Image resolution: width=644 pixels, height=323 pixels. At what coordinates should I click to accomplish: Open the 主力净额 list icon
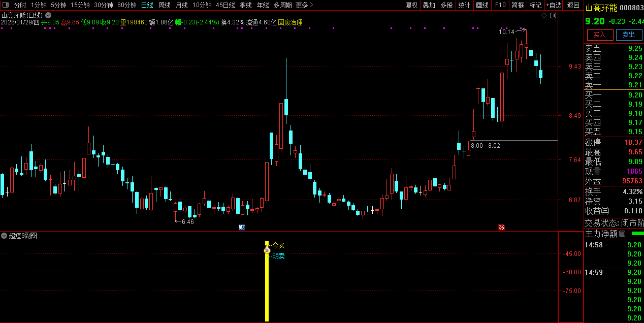(622, 234)
